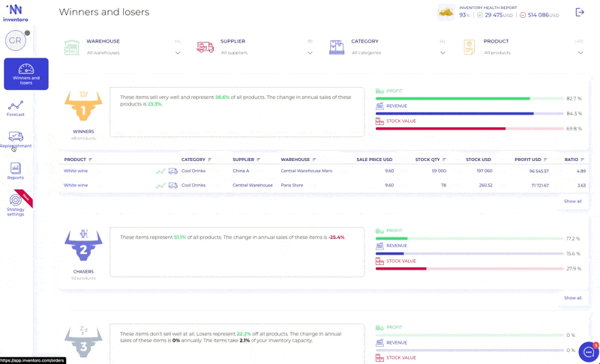Click delivery truck icon in Paris Store row
The height and width of the screenshot is (364, 600).
tap(173, 185)
